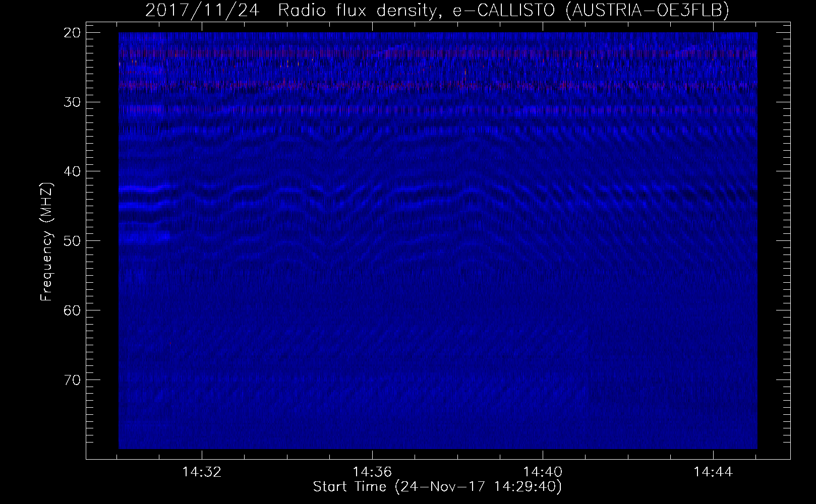The height and width of the screenshot is (504, 816).
Task: Click the 14:44 time tick label
Action: [713, 472]
